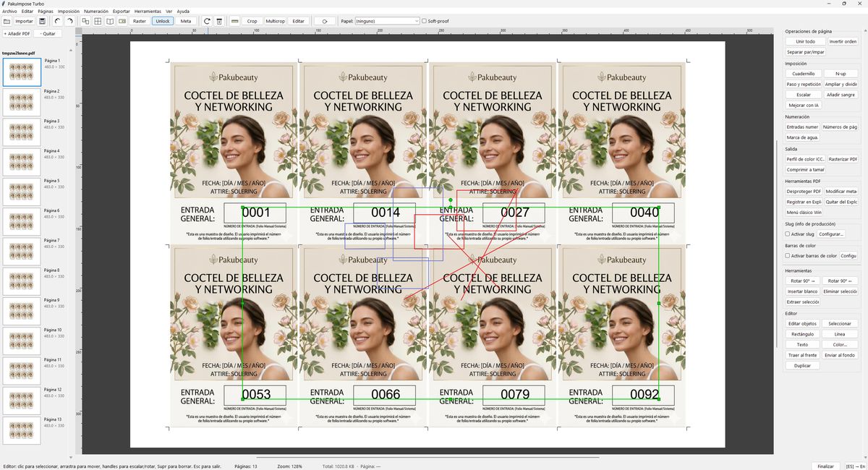
Task: Click Paso y repetición button
Action: coord(804,84)
